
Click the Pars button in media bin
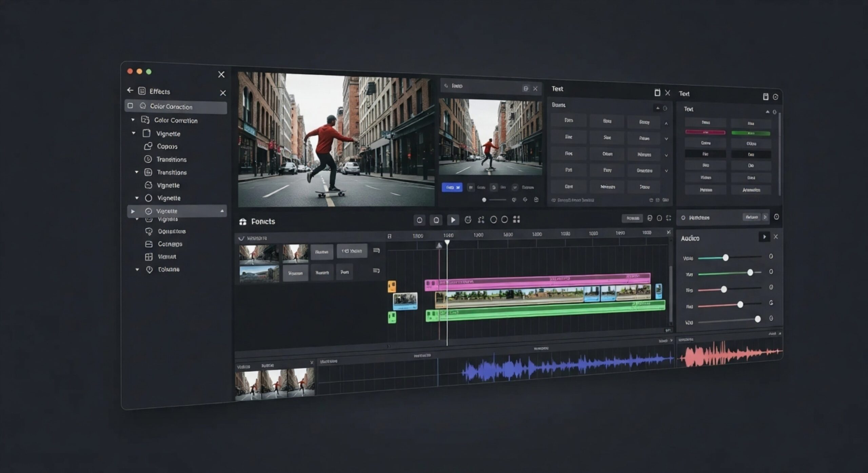tap(344, 272)
